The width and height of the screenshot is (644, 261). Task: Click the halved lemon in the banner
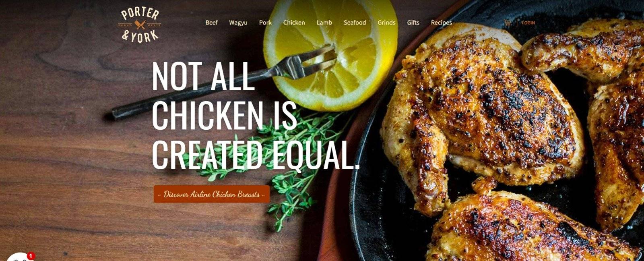330,52
